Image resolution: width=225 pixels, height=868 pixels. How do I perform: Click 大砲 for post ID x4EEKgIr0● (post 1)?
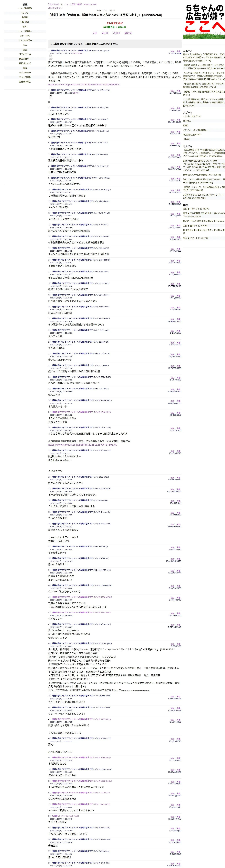tap(178, 52)
